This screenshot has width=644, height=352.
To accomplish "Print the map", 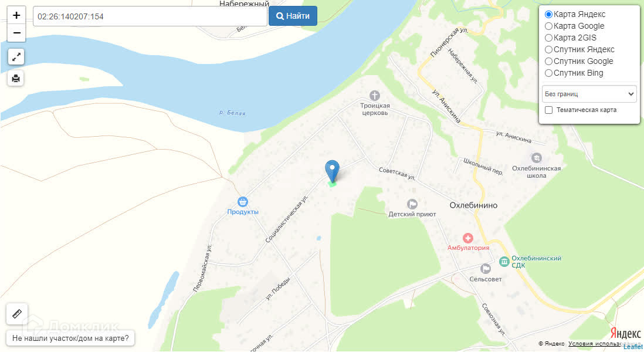I will pyautogui.click(x=16, y=78).
